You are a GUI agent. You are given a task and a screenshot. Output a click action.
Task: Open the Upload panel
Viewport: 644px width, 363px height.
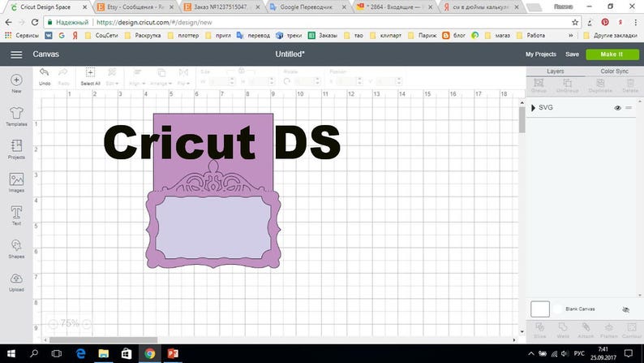click(16, 282)
